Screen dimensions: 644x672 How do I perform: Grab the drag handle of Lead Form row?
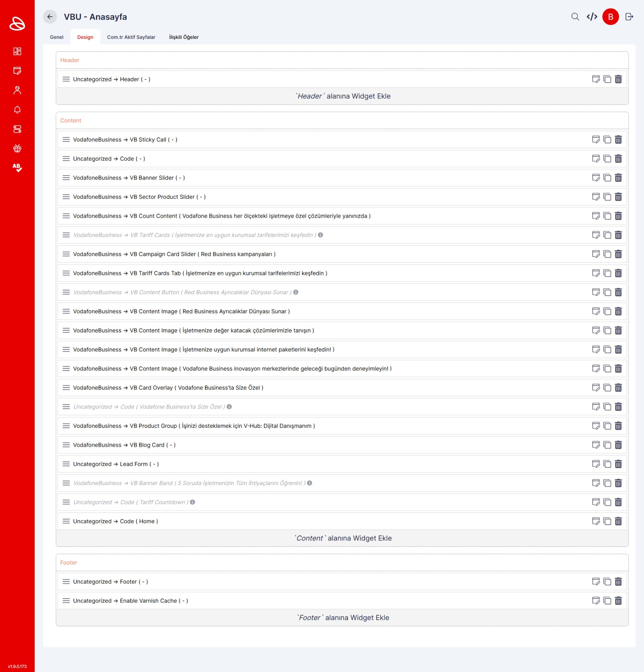[66, 464]
